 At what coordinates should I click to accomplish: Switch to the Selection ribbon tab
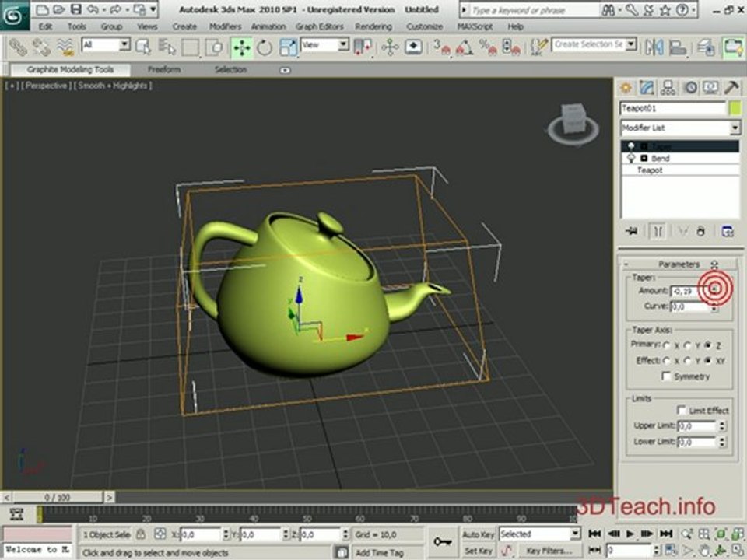pos(230,69)
